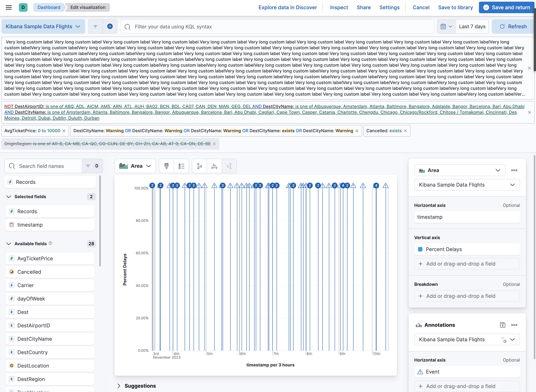Add field to Annotations horizontal axis
536x392 pixels.
coord(467,386)
